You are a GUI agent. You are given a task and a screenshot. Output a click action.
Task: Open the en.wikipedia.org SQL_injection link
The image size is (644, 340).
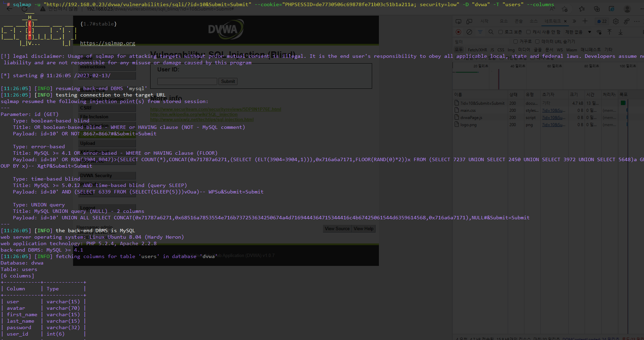[194, 115]
